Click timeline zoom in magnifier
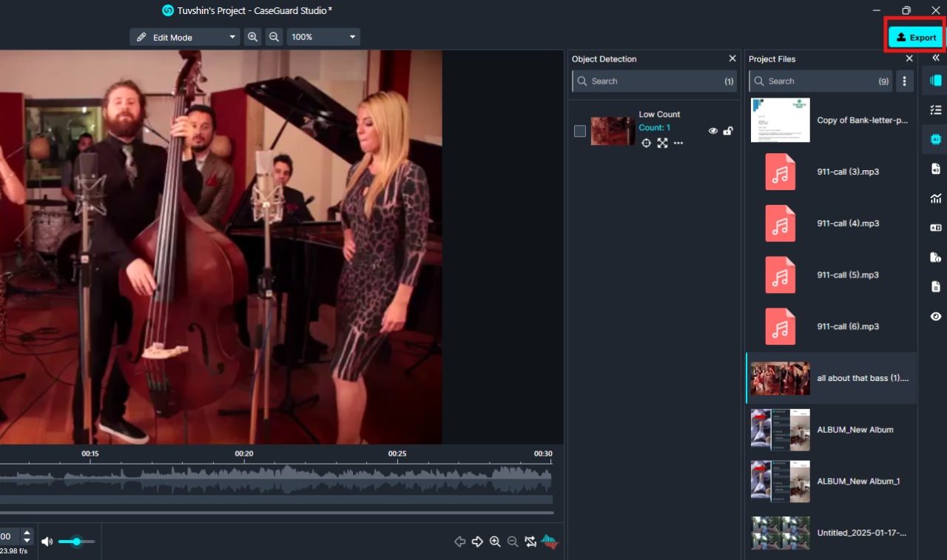This screenshot has width=947, height=560. click(495, 542)
